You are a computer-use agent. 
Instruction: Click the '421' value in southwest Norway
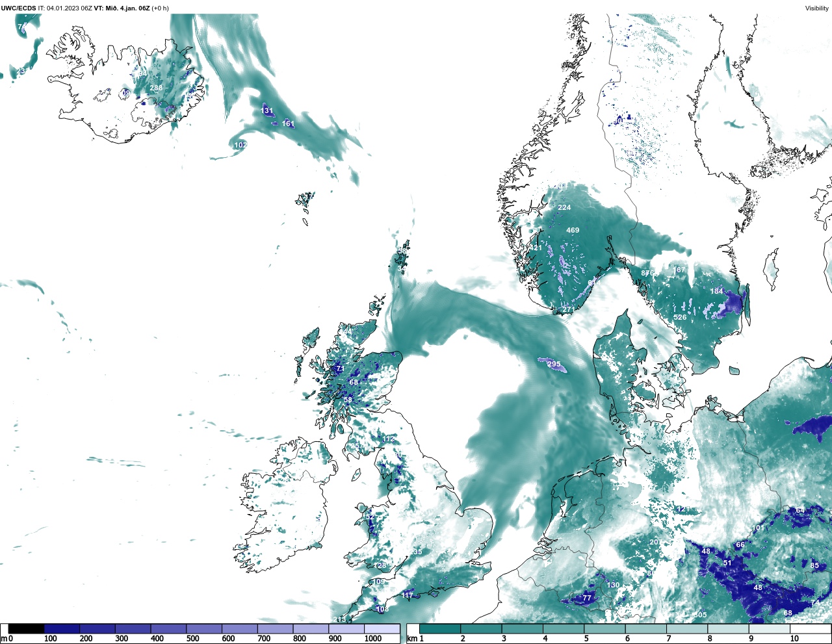[x=536, y=248]
